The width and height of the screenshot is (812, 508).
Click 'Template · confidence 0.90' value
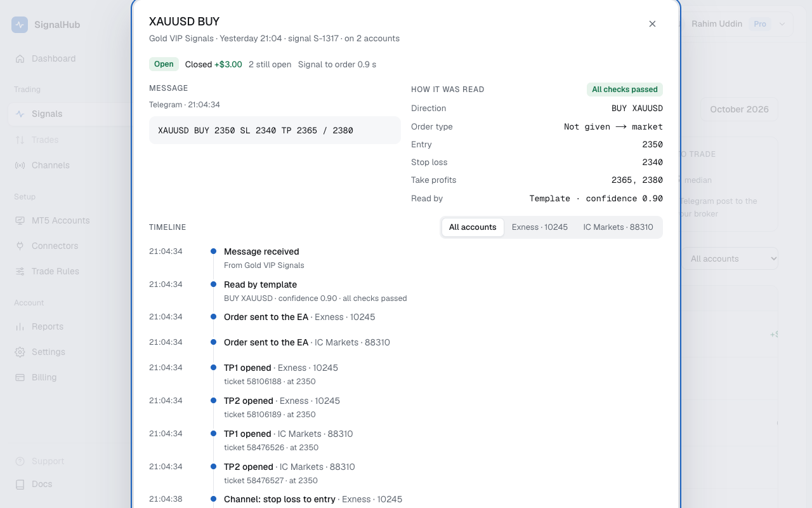click(x=596, y=198)
